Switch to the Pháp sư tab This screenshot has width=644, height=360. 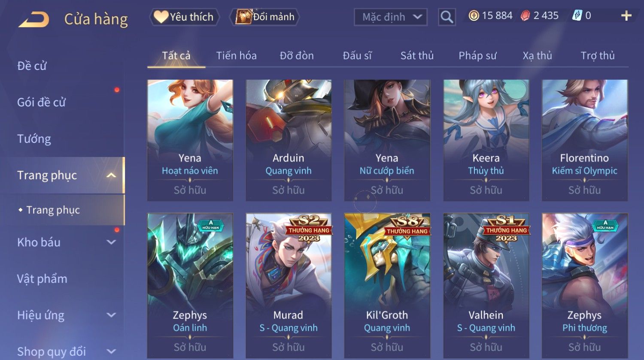tap(477, 55)
